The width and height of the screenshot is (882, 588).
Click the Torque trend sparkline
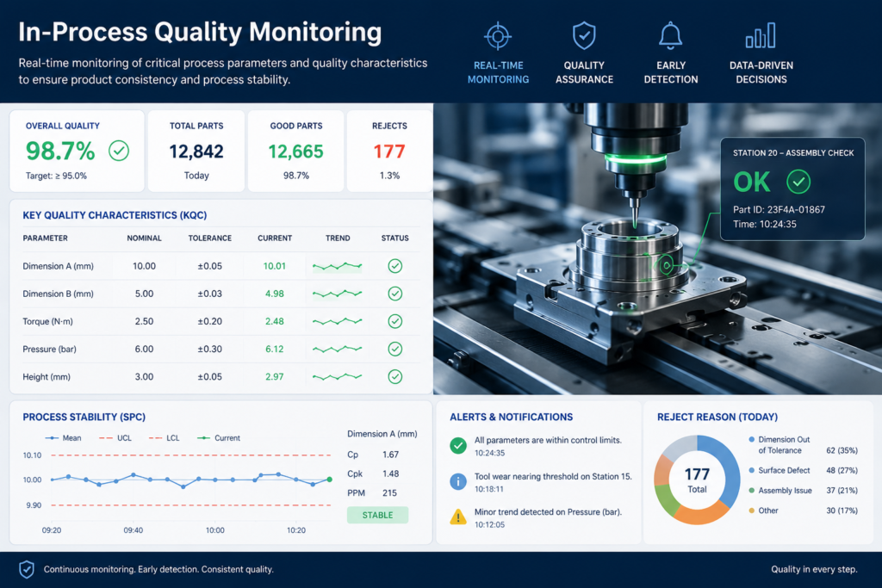[337, 321]
